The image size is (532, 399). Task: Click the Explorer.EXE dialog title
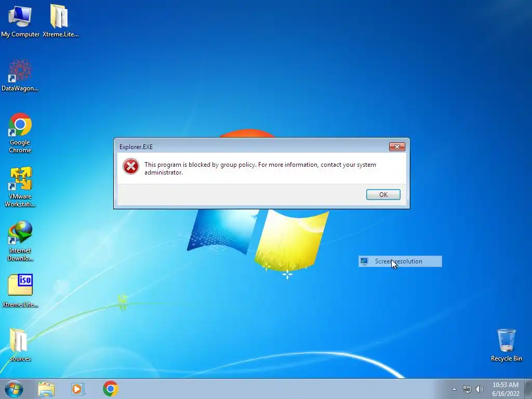click(136, 147)
